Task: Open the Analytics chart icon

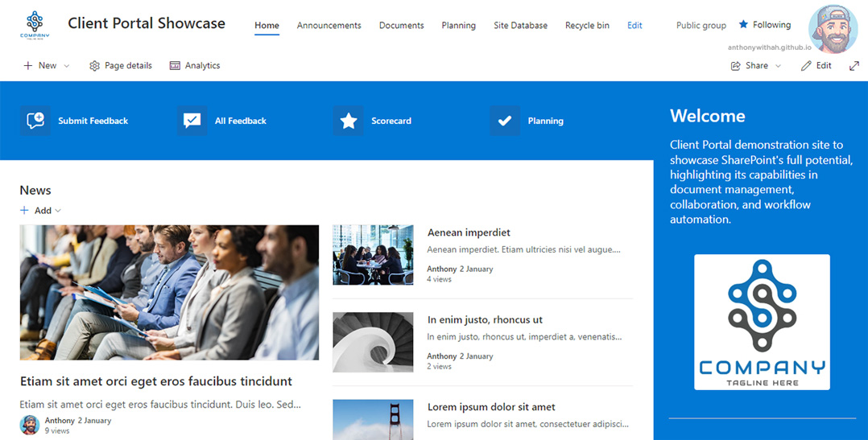Action: click(x=175, y=66)
